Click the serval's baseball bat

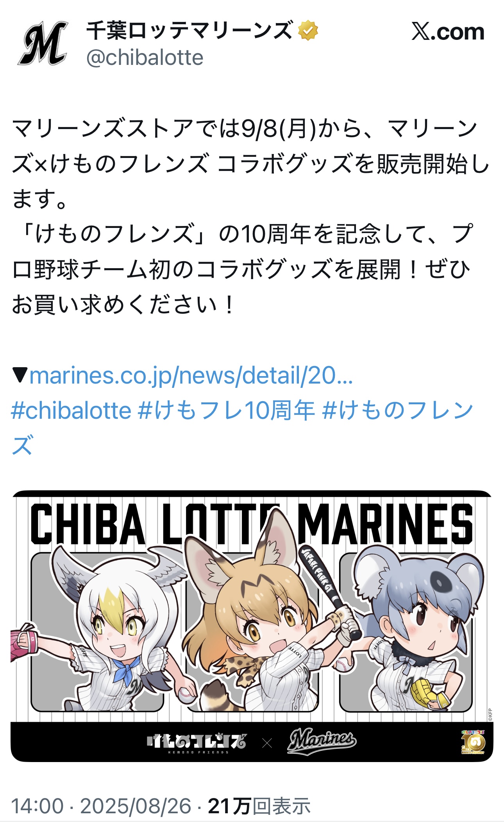(x=329, y=591)
